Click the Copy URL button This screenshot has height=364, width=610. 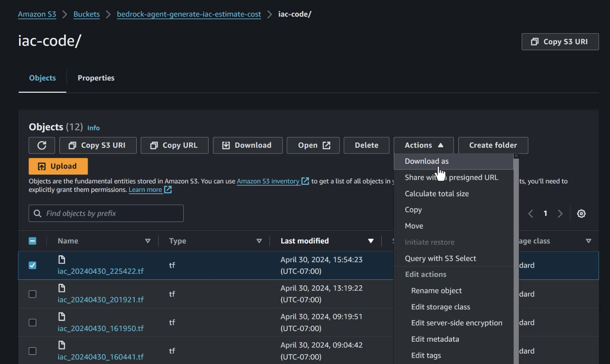[174, 145]
